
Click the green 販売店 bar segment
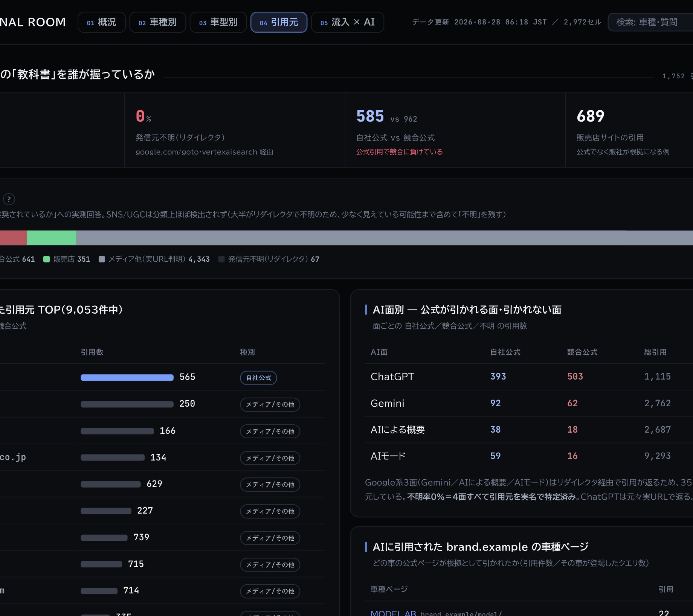pyautogui.click(x=52, y=238)
